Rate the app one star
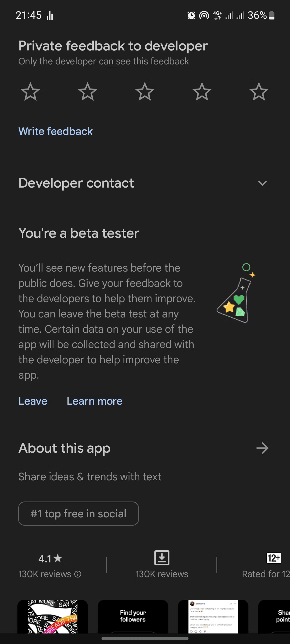The image size is (290, 644). pyautogui.click(x=30, y=92)
